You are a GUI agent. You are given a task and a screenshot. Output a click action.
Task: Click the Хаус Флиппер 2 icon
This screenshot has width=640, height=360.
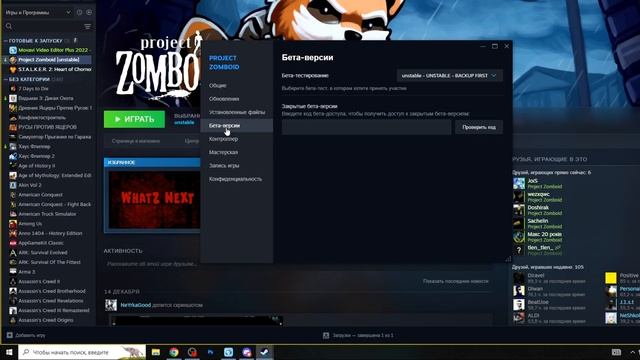click(13, 156)
